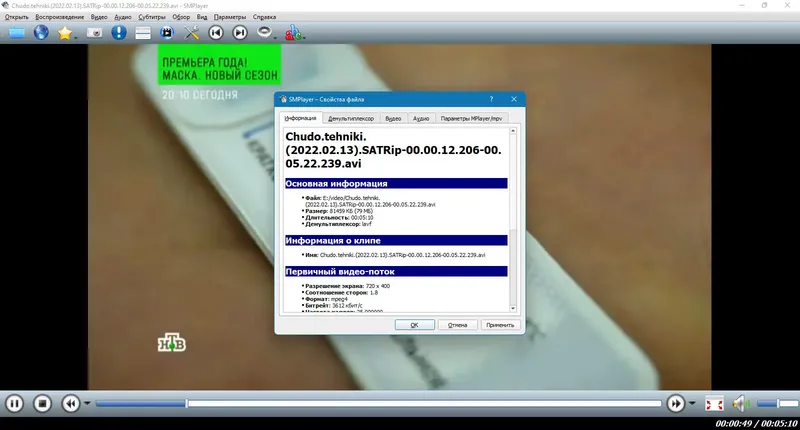
Task: Open the Субтитры menu
Action: point(152,17)
